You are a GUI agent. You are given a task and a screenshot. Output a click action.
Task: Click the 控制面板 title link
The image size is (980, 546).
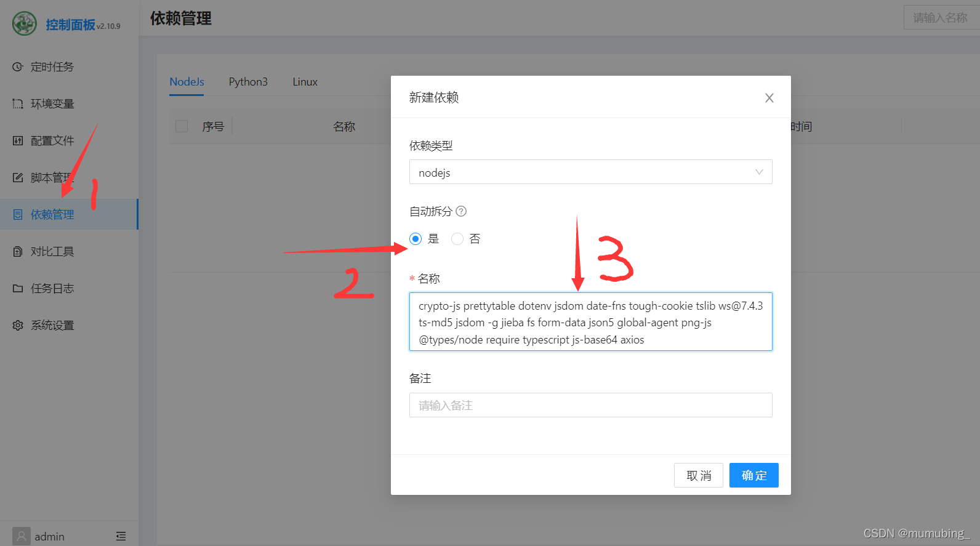pyautogui.click(x=70, y=25)
